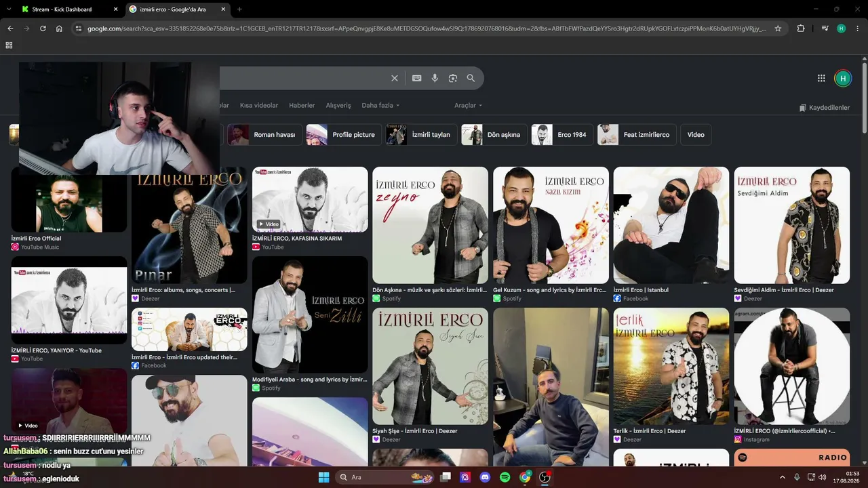
Task: Filter images by İzmirli taylan chip
Action: pyautogui.click(x=421, y=135)
